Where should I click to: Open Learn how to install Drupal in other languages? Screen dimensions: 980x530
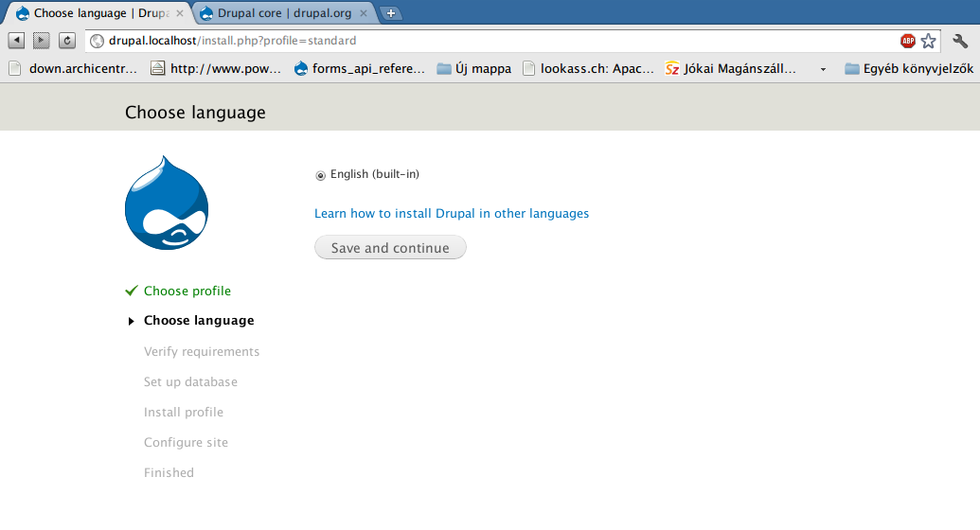tap(452, 213)
